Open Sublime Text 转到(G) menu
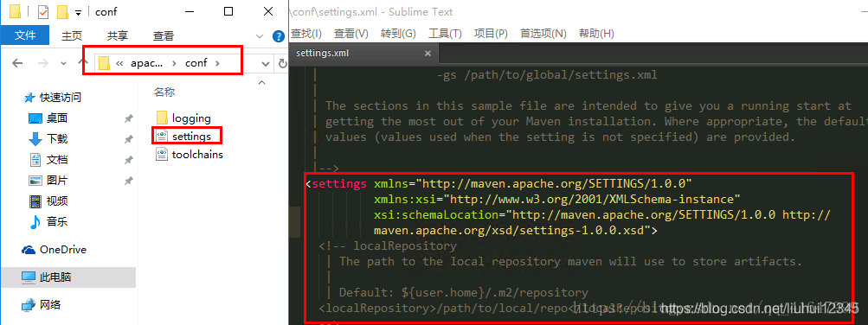This screenshot has width=868, height=325. (398, 34)
